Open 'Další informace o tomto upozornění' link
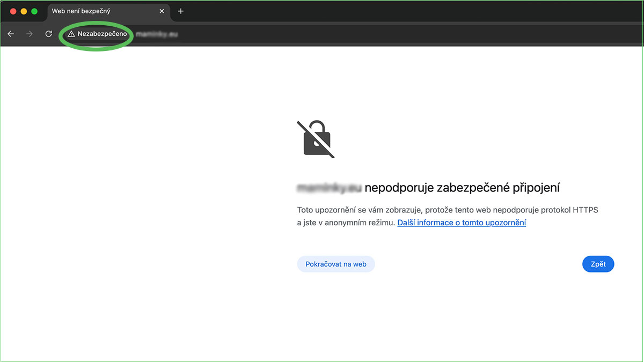 pyautogui.click(x=462, y=223)
